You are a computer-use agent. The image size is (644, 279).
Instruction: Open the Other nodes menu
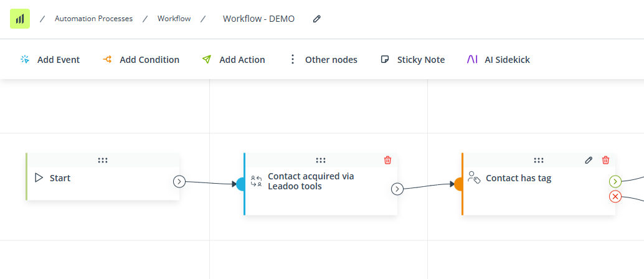point(323,60)
